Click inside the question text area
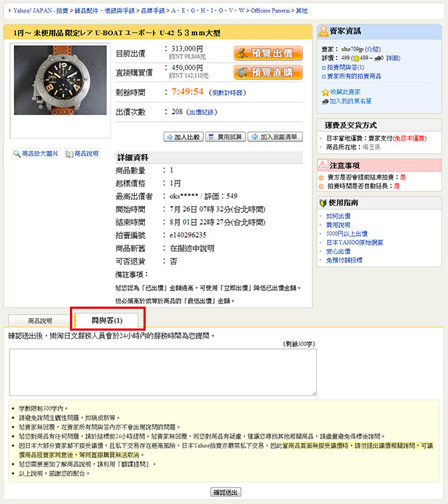Screen dimensions: 448x504 (x=163, y=372)
